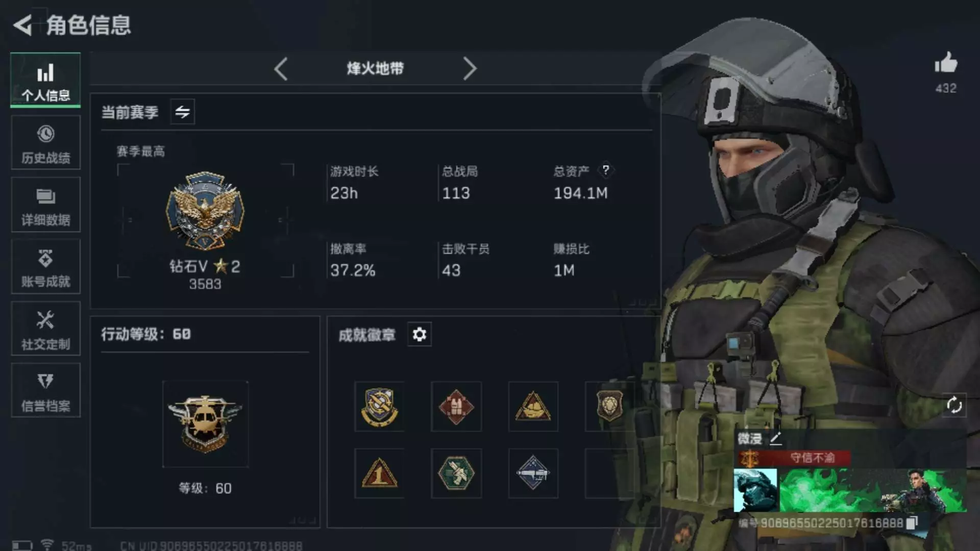
Task: Open 信誉档案 reputation record
Action: (x=45, y=390)
